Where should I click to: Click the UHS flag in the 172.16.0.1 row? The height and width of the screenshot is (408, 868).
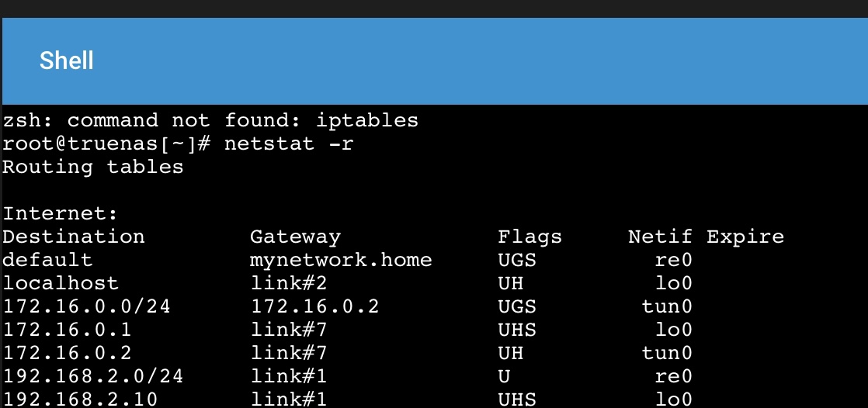click(x=517, y=330)
